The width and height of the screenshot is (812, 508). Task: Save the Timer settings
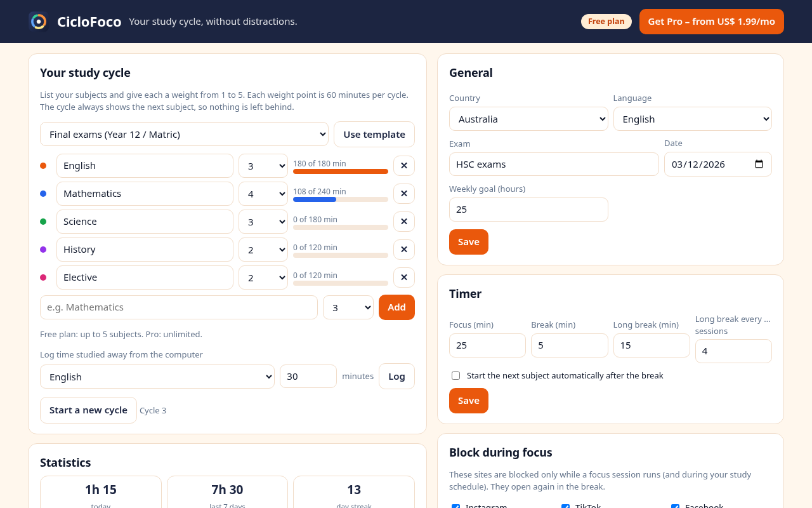click(x=469, y=401)
